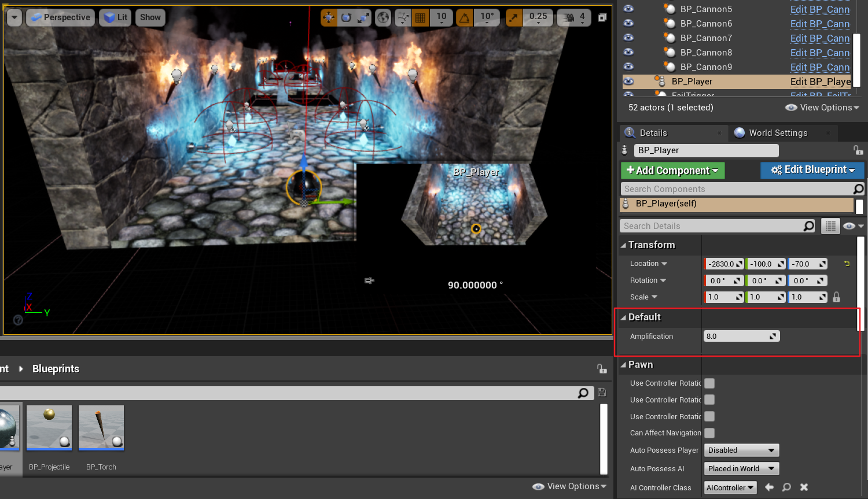
Task: Open Auto Possess AI Placed in World dropdown
Action: pos(742,469)
